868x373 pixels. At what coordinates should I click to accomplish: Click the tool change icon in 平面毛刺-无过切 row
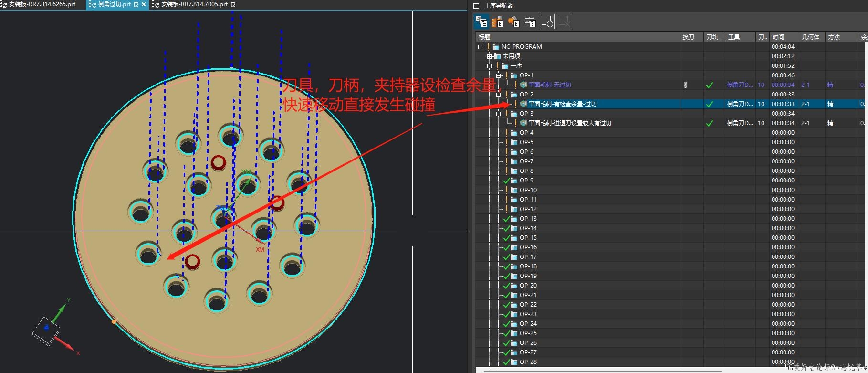pos(686,85)
